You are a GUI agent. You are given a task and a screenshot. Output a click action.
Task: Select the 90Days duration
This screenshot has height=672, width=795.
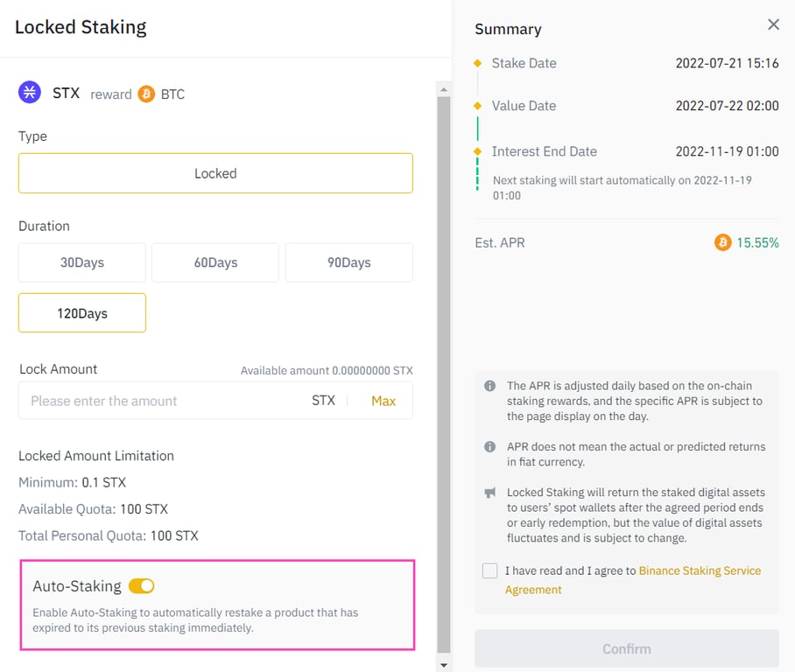pyautogui.click(x=348, y=262)
